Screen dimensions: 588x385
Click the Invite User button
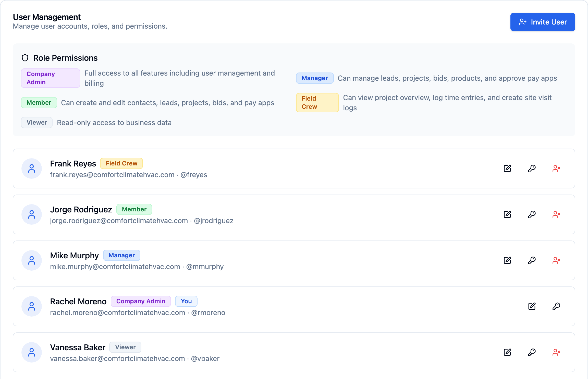point(543,22)
